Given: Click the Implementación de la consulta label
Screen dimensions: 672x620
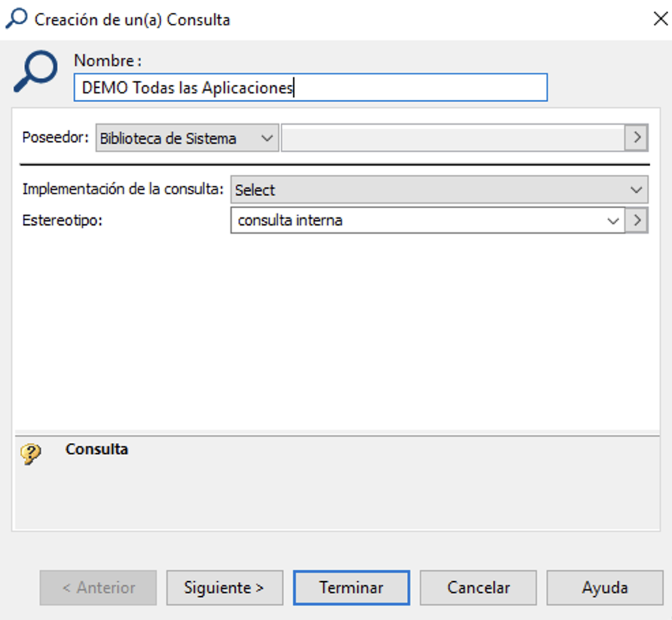Looking at the screenshot, I should click(123, 189).
